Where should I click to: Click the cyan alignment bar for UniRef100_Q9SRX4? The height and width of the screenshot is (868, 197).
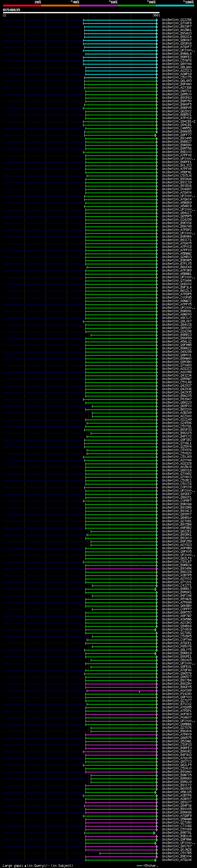[120, 43]
